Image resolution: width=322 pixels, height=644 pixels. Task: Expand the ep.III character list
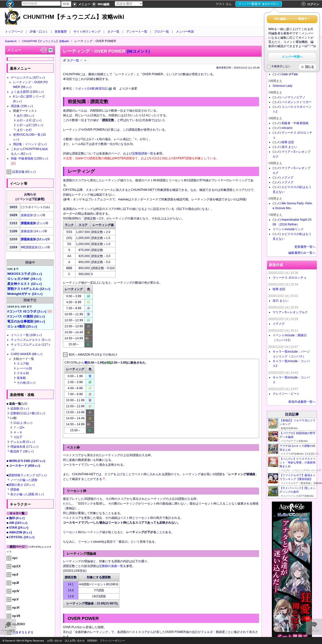coord(9,583)
